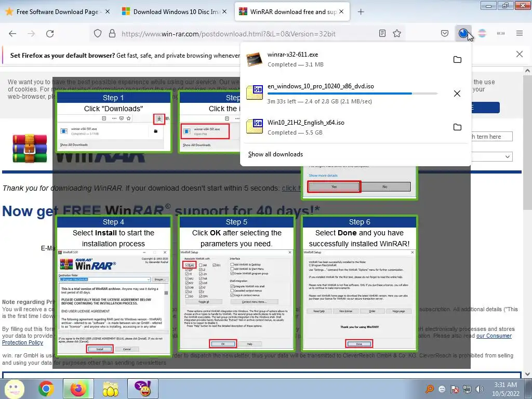The image size is (532, 399).
Task: Open folder containing Win10_21H2_English_x64.iso
Action: tap(457, 127)
